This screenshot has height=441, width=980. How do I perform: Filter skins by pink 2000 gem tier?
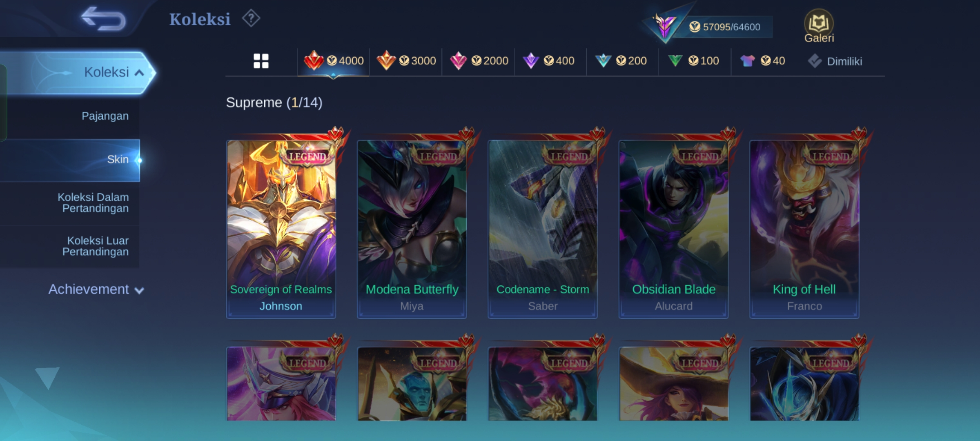478,61
